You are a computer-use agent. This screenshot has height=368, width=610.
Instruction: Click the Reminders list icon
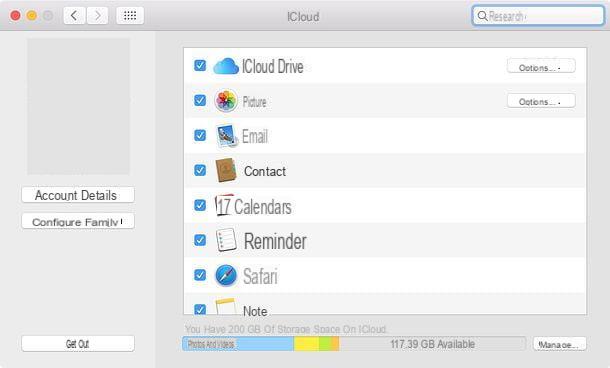point(226,240)
